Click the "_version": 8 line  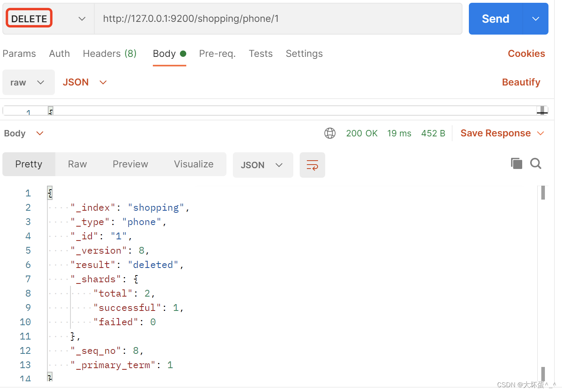pyautogui.click(x=110, y=250)
